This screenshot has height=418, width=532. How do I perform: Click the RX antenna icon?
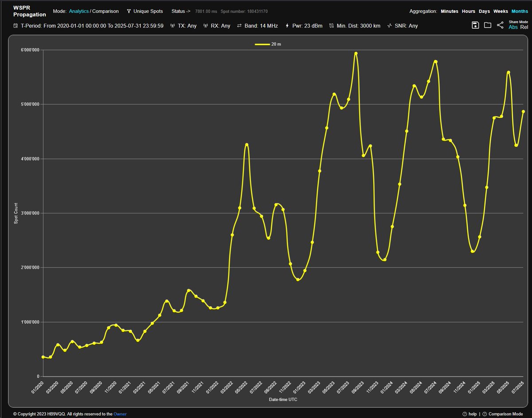[x=206, y=26]
